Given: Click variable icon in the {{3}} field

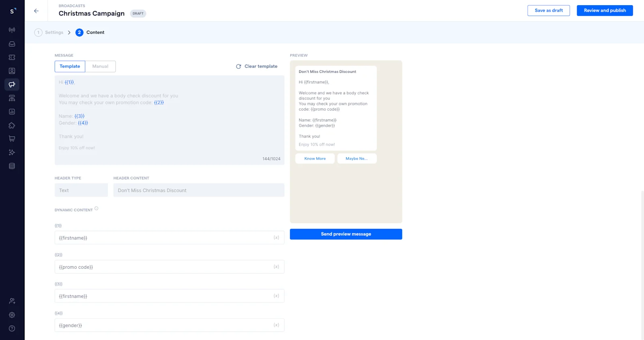Looking at the screenshot, I should 276,296.
